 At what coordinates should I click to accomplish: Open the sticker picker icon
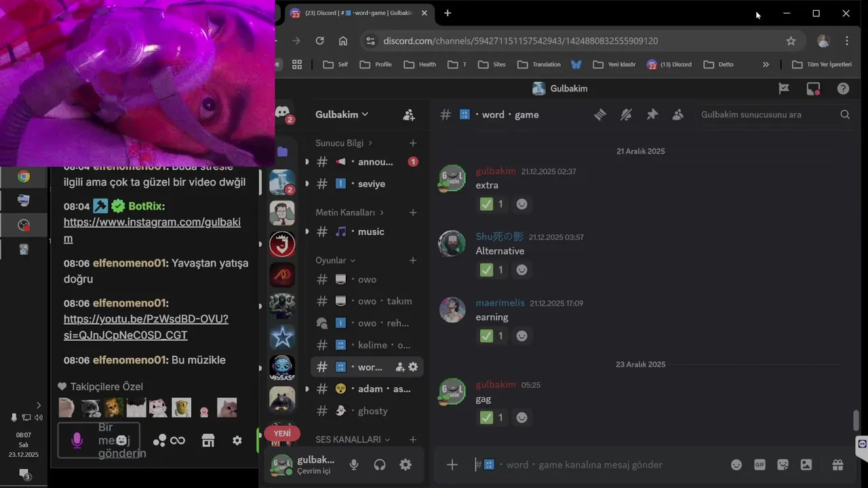click(783, 464)
